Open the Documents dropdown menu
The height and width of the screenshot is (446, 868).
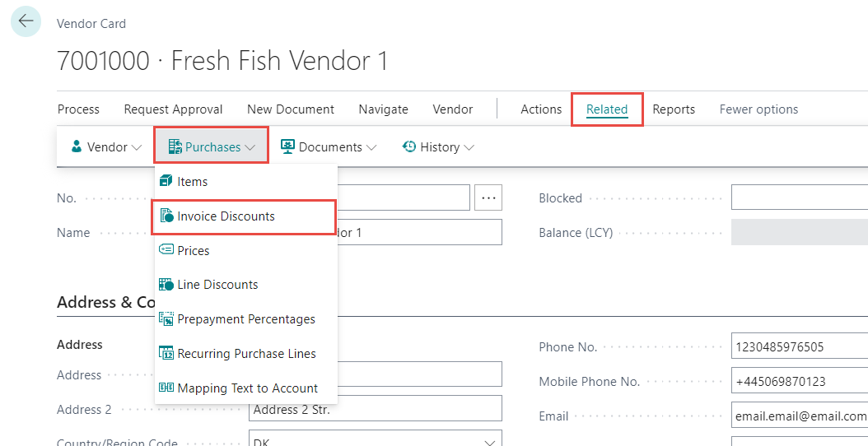pos(329,147)
